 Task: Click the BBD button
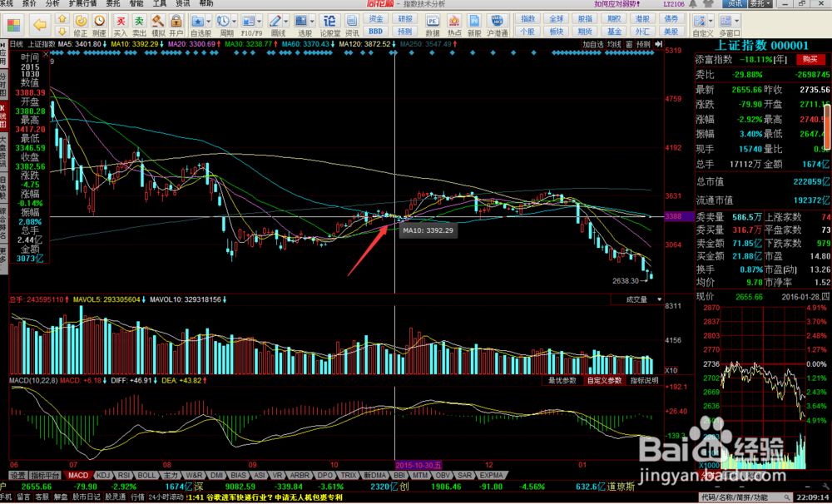coord(376,31)
